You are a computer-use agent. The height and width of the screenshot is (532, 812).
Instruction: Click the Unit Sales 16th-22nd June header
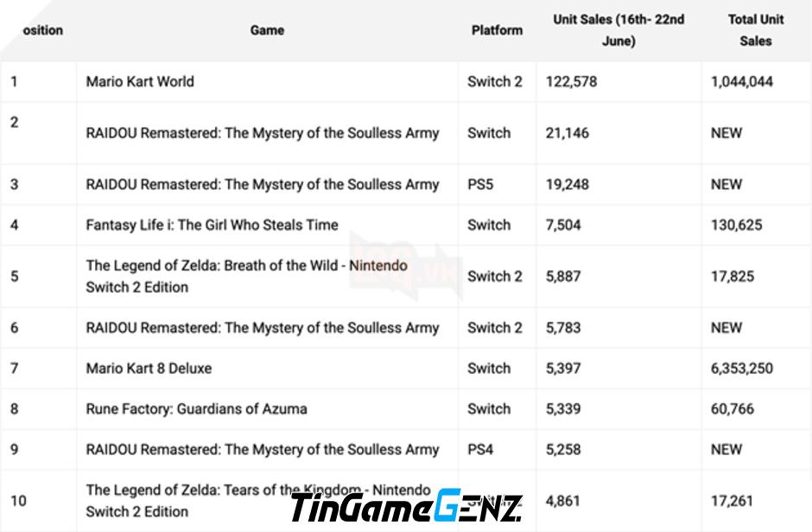tap(619, 30)
